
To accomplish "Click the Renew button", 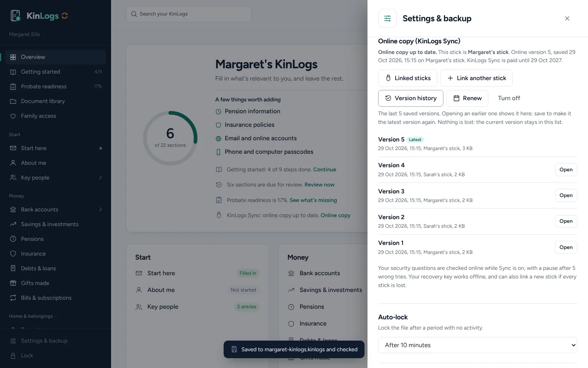I will (x=468, y=98).
